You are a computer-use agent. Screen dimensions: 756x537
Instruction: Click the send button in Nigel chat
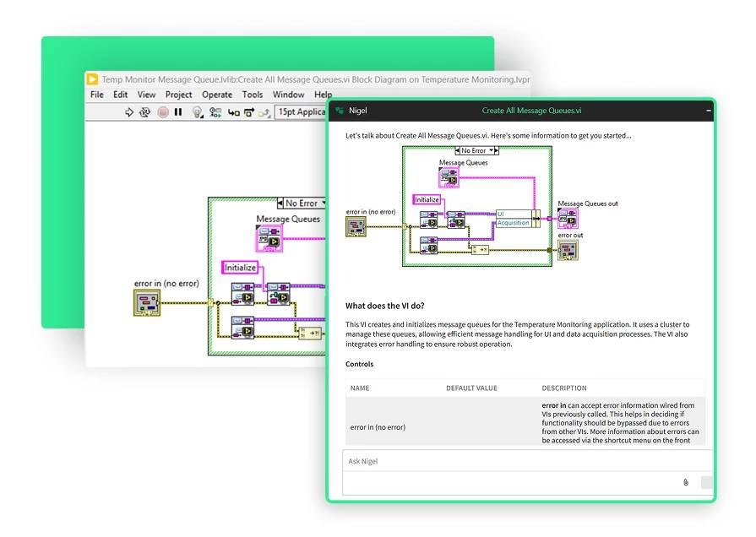706,482
